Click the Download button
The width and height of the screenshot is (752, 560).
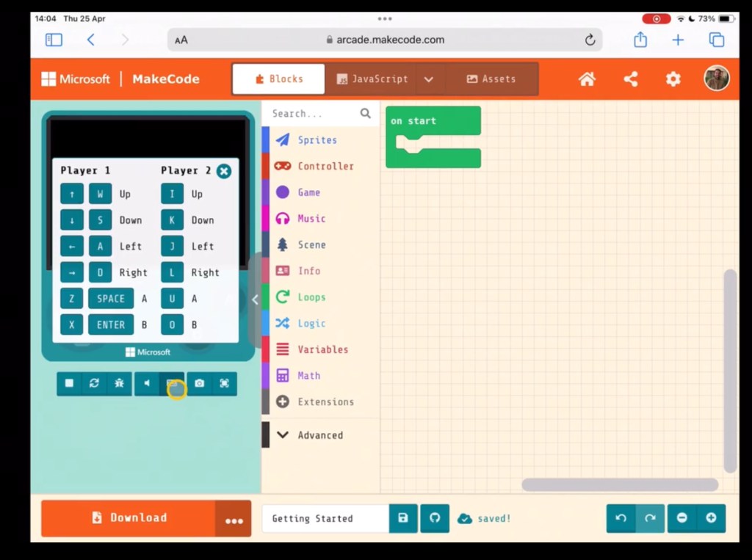[x=129, y=518]
